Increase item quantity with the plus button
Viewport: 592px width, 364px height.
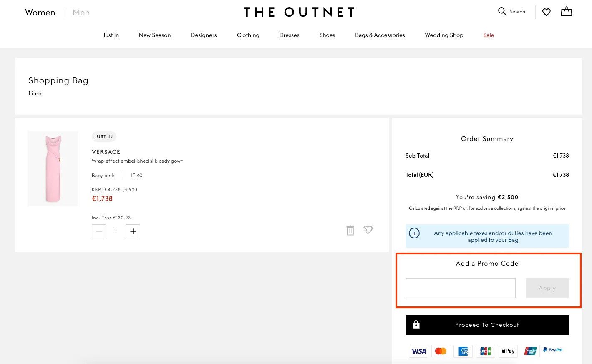(x=133, y=231)
